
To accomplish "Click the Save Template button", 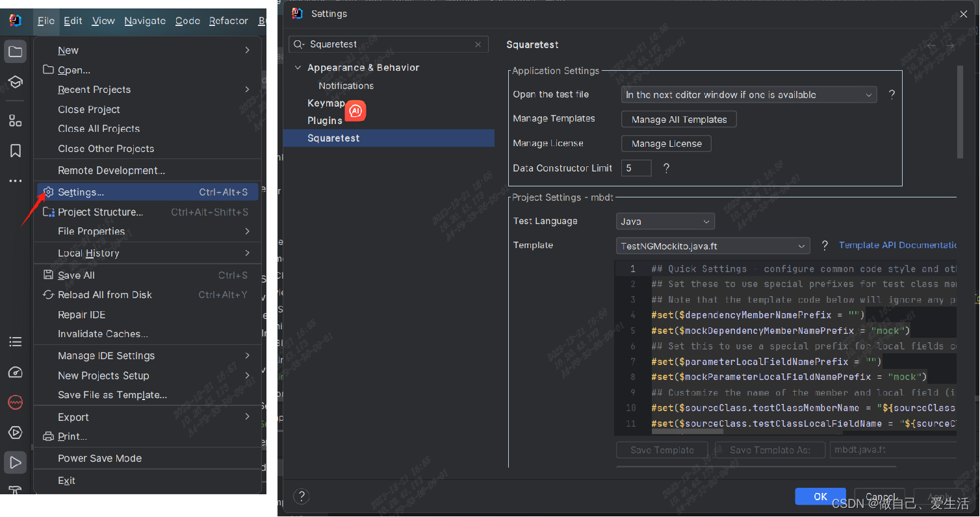I will click(x=662, y=450).
